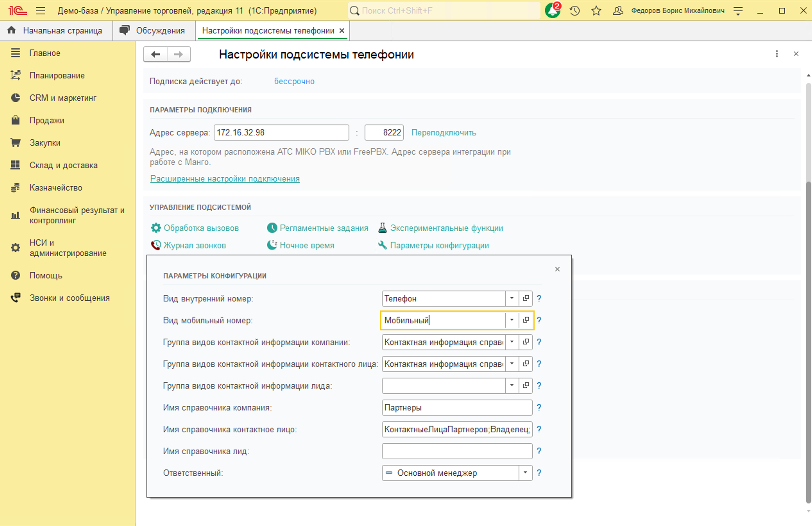Screen dimensions: 812x526
Task: Open Обработка вызовов gear link
Action: pyautogui.click(x=194, y=228)
